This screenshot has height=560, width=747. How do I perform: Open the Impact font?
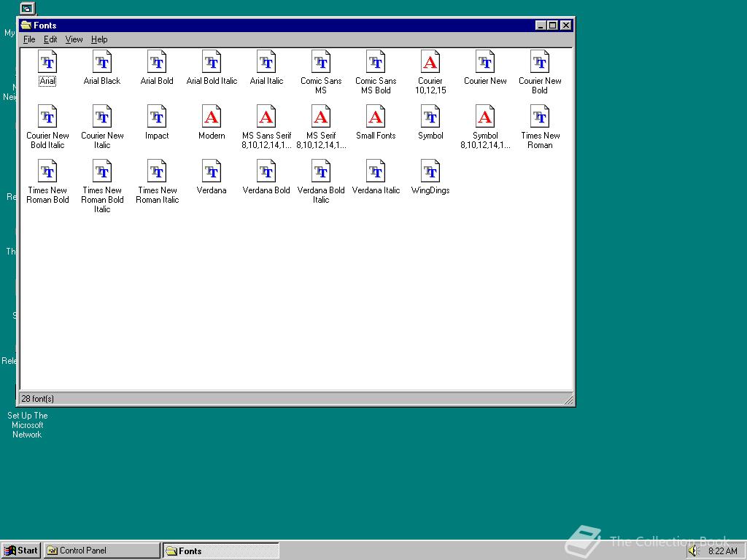point(156,117)
